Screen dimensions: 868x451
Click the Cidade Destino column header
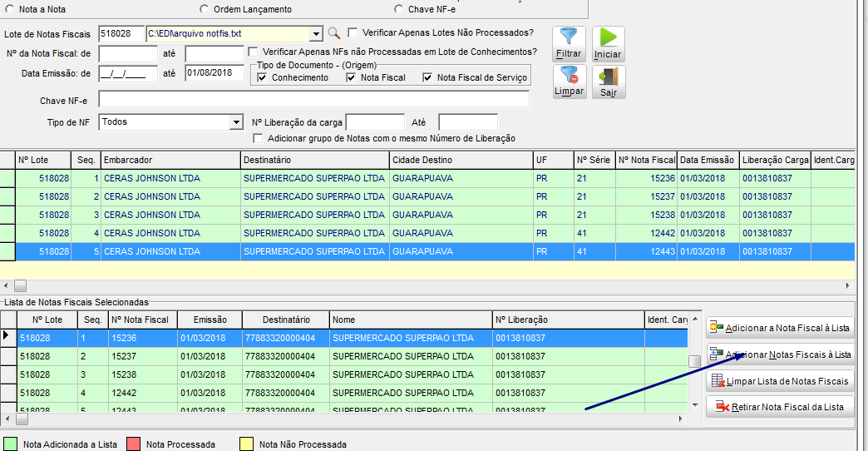[x=460, y=160]
